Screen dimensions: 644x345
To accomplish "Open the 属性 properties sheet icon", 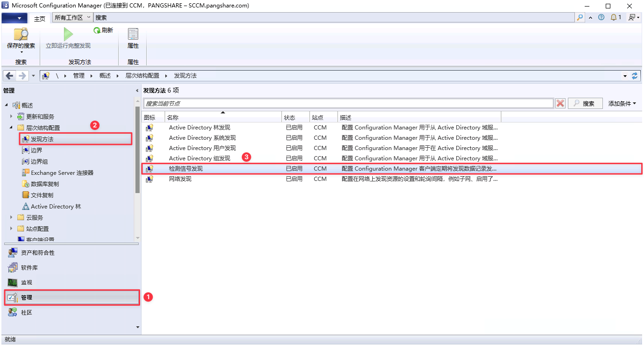I will 133,34.
